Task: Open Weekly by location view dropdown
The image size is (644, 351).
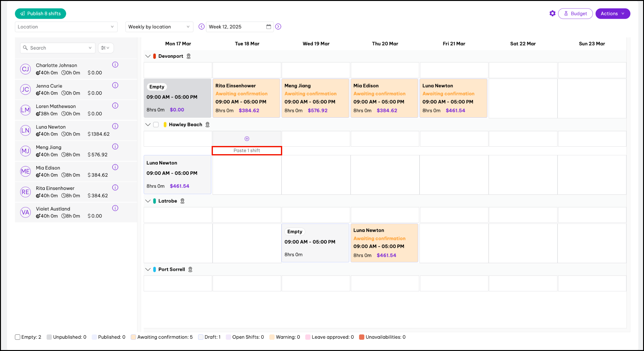Action: [x=159, y=27]
